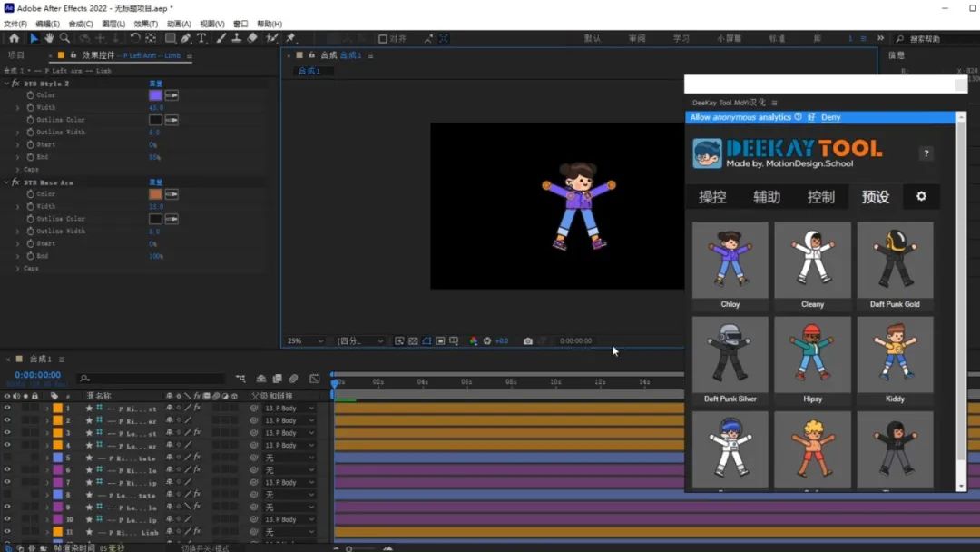Select the Type text tool

pos(201,38)
